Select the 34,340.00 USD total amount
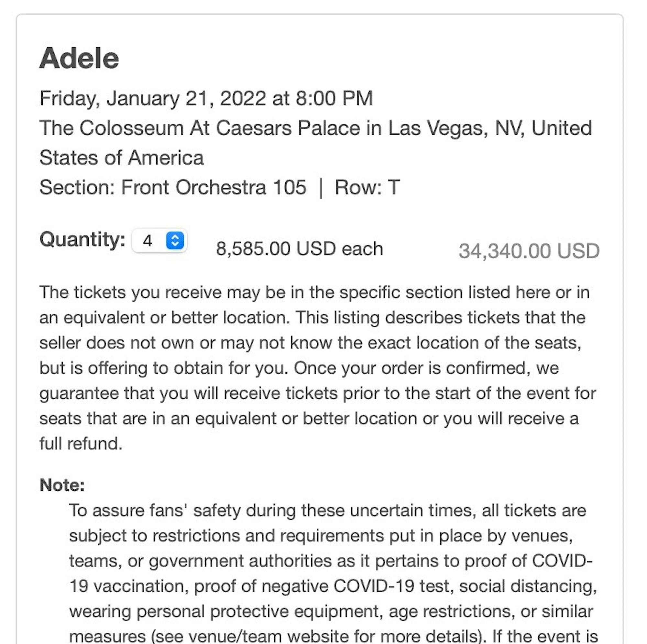The height and width of the screenshot is (644, 647). click(x=529, y=249)
